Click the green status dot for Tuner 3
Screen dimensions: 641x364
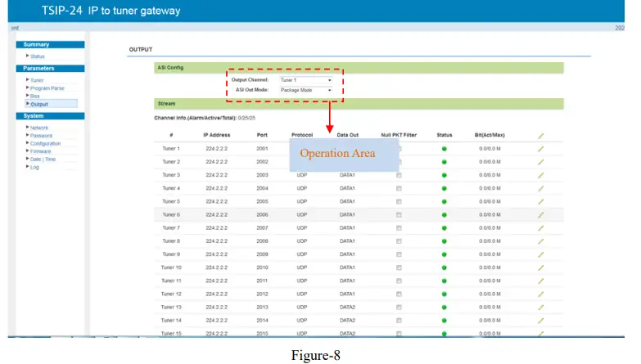[x=445, y=175]
